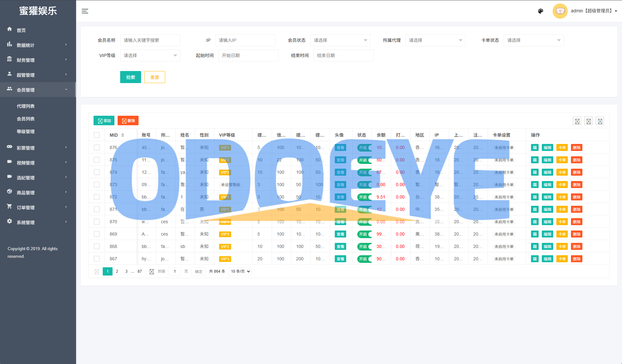Screen dimensions: 622x364
Task: Open 等级管理 in the sidebar submenu
Action: [x=26, y=132]
